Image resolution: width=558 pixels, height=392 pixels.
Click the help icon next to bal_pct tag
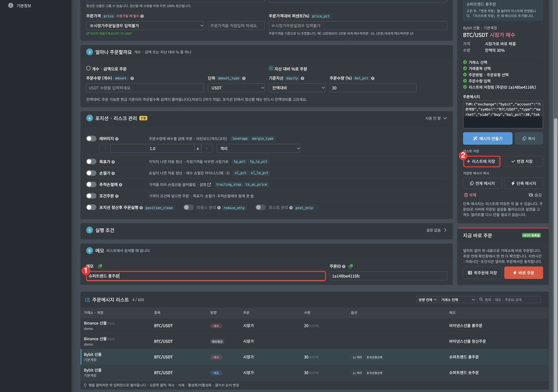coord(372,78)
